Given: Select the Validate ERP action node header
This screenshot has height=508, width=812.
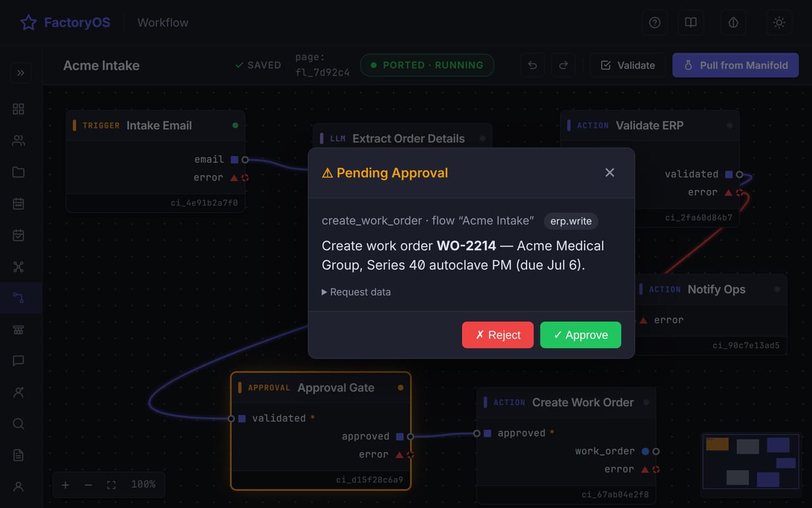Looking at the screenshot, I should (650, 126).
